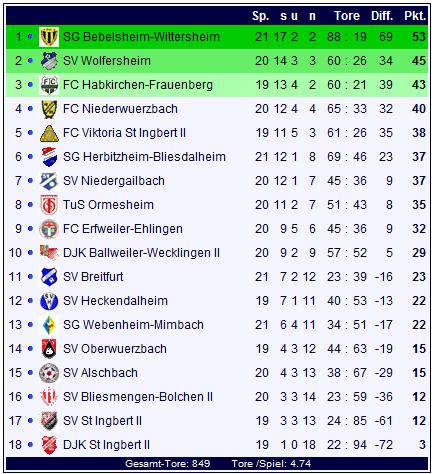Select the SV Heckendalheim blue round crest
This screenshot has height=474, width=435.
tap(49, 301)
